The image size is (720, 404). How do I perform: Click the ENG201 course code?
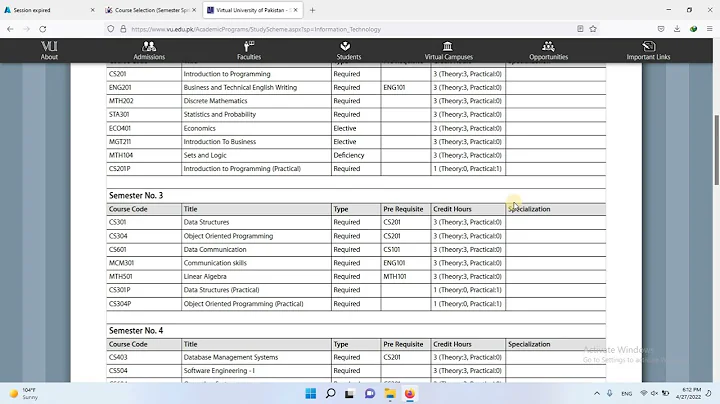click(120, 87)
